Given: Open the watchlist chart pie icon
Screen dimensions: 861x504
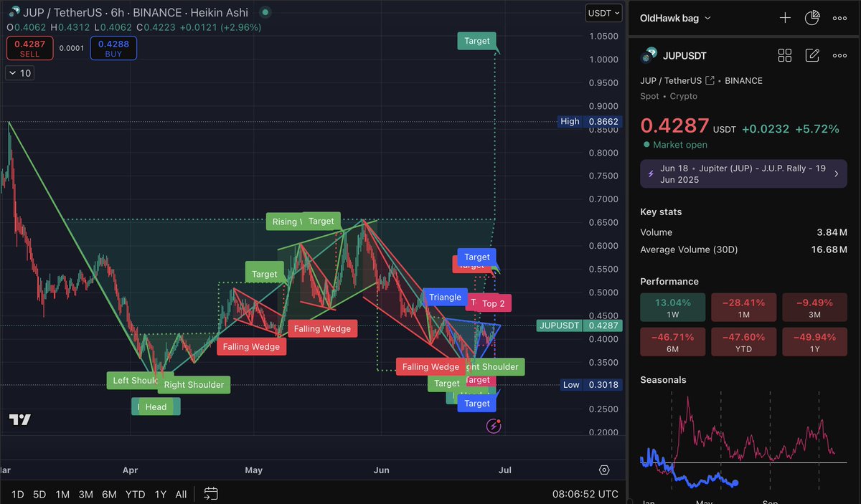Looking at the screenshot, I should point(812,18).
